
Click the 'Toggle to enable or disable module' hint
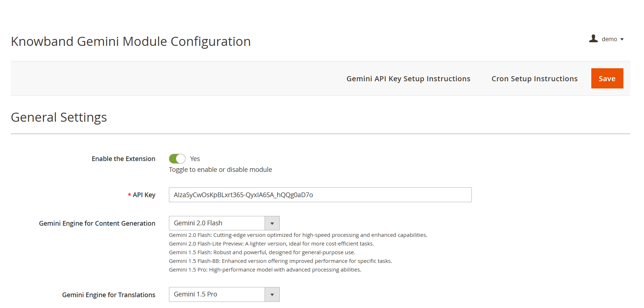(x=221, y=170)
